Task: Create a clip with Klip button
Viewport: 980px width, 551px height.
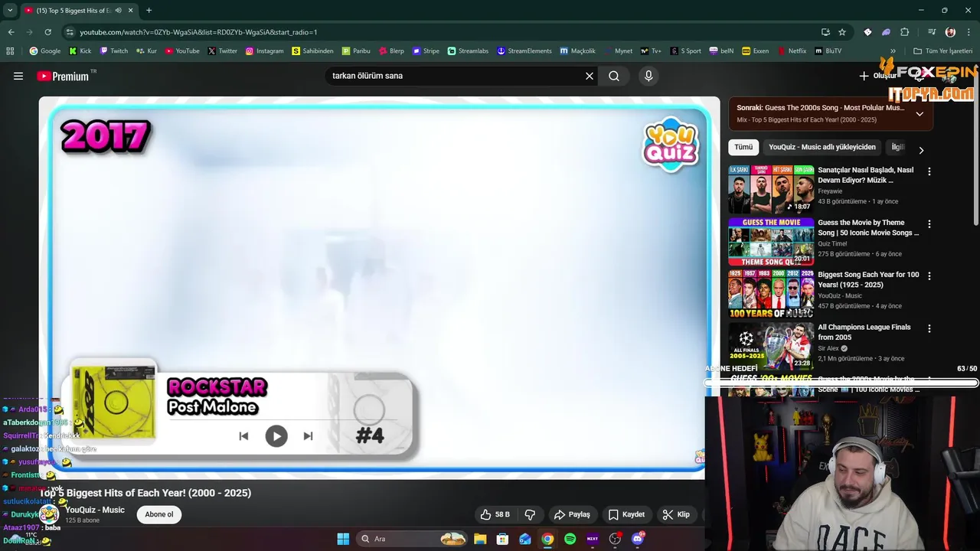Action: tap(676, 514)
